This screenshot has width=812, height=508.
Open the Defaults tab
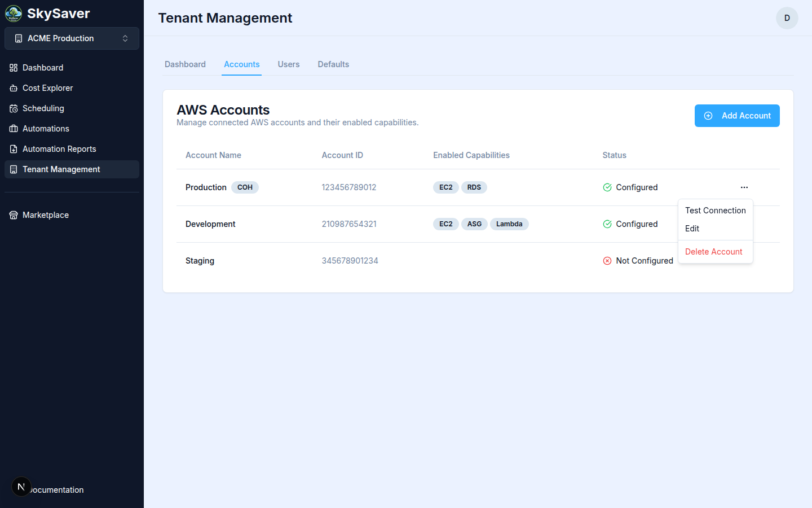[x=333, y=64]
